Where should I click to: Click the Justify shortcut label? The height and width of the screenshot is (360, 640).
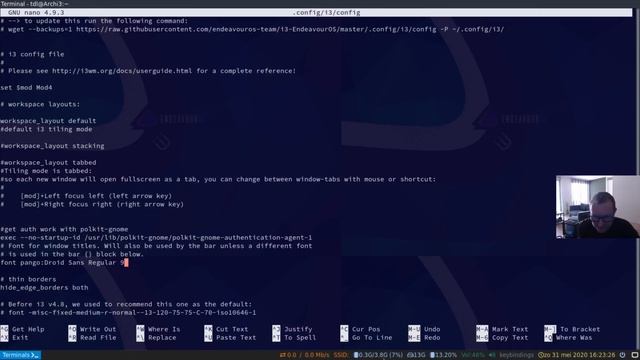point(298,329)
